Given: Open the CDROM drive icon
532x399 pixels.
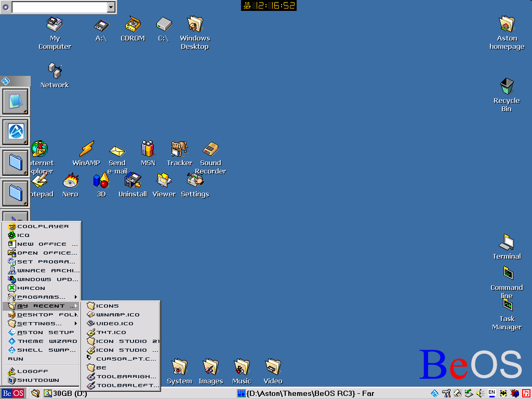Looking at the screenshot, I should (x=132, y=29).
